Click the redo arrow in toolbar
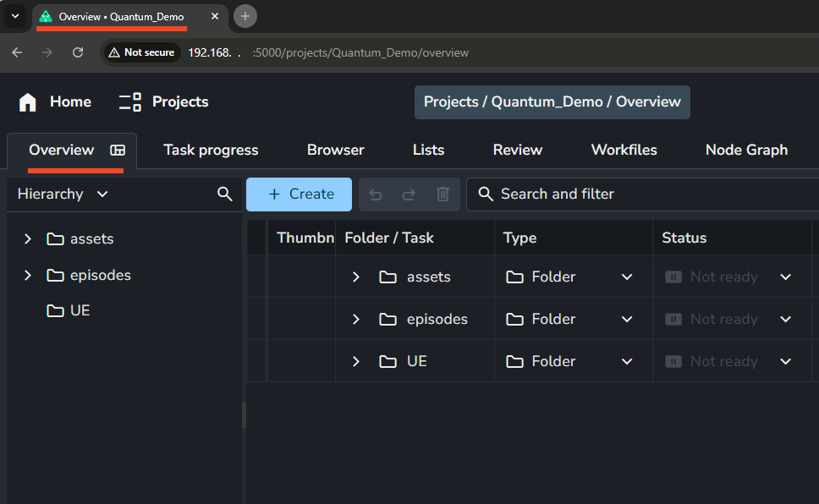The width and height of the screenshot is (819, 504). tap(409, 194)
